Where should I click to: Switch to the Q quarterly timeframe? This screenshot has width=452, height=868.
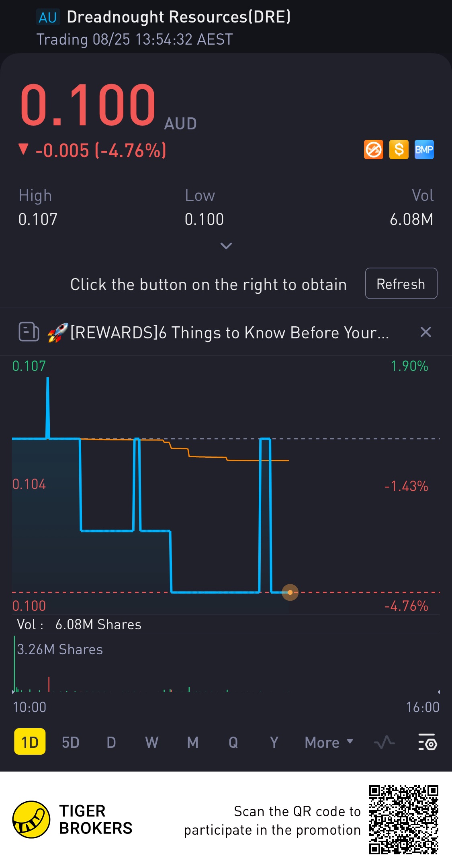tap(233, 742)
